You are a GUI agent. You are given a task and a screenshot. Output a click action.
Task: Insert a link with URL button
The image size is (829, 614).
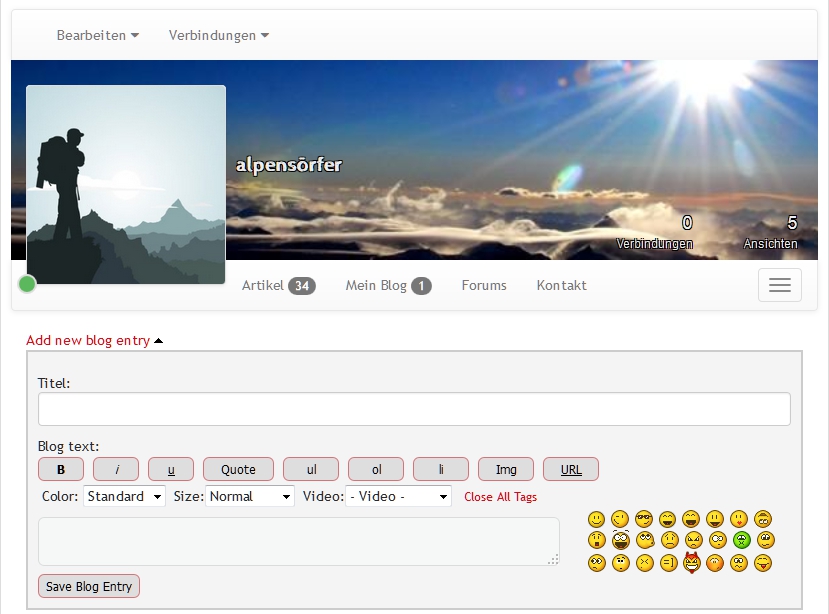pyautogui.click(x=571, y=469)
